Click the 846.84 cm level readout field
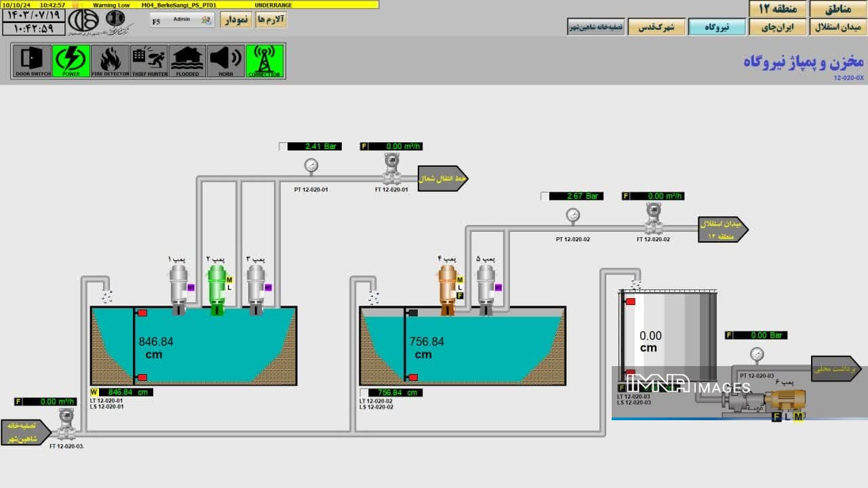Image resolution: width=868 pixels, height=488 pixels. (125, 392)
